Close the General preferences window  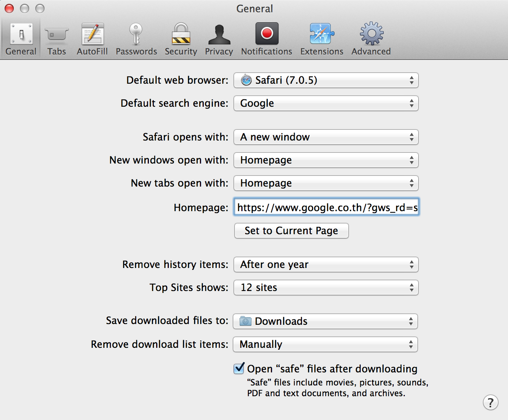[x=9, y=8]
